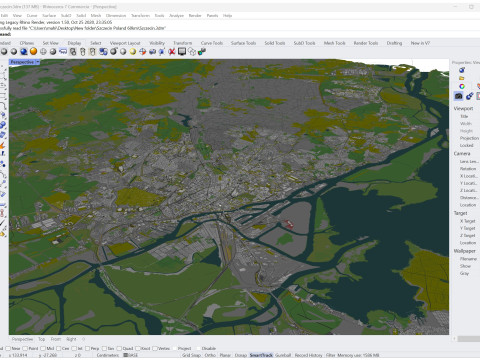Switch to the Viewport Layout toolbar tab

(125, 43)
